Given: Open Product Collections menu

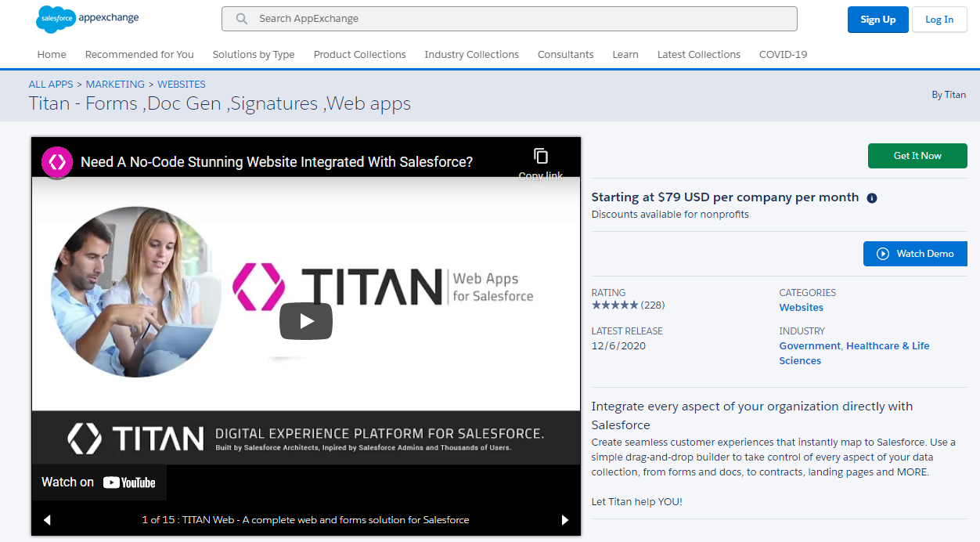Looking at the screenshot, I should coord(360,55).
